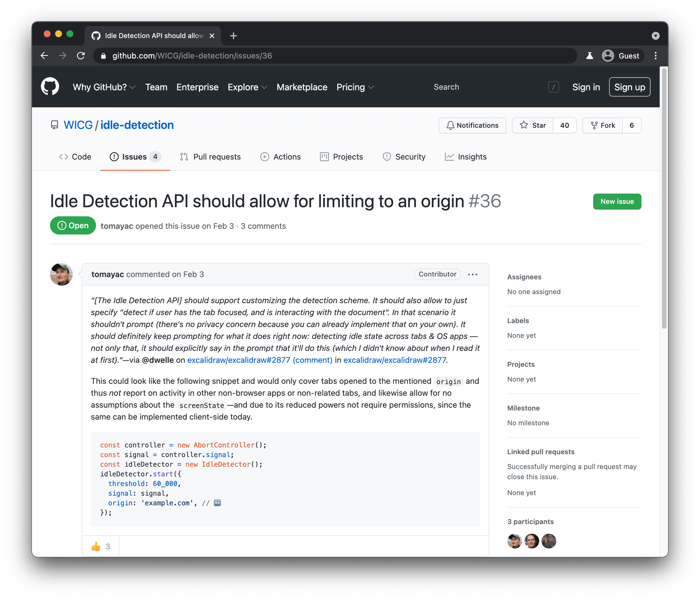700x599 pixels.
Task: Expand the Why GitHub? dropdown menu
Action: point(103,87)
